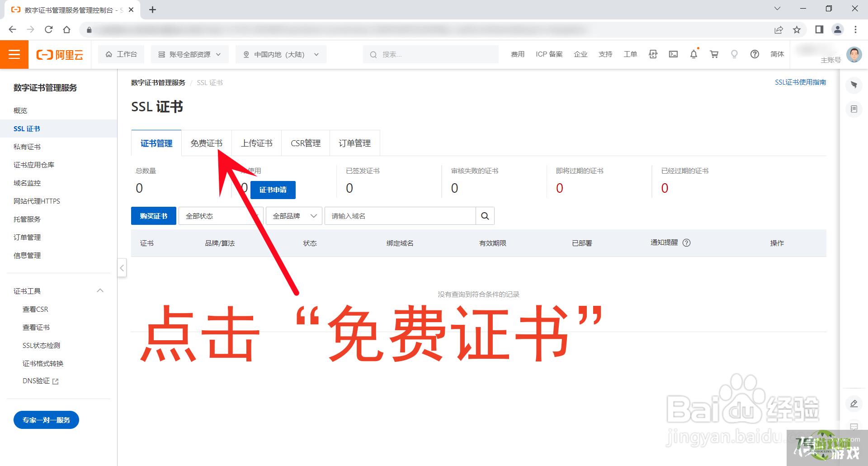
Task: Expand the 中国内地 (大陆) region dropdown
Action: (x=281, y=54)
